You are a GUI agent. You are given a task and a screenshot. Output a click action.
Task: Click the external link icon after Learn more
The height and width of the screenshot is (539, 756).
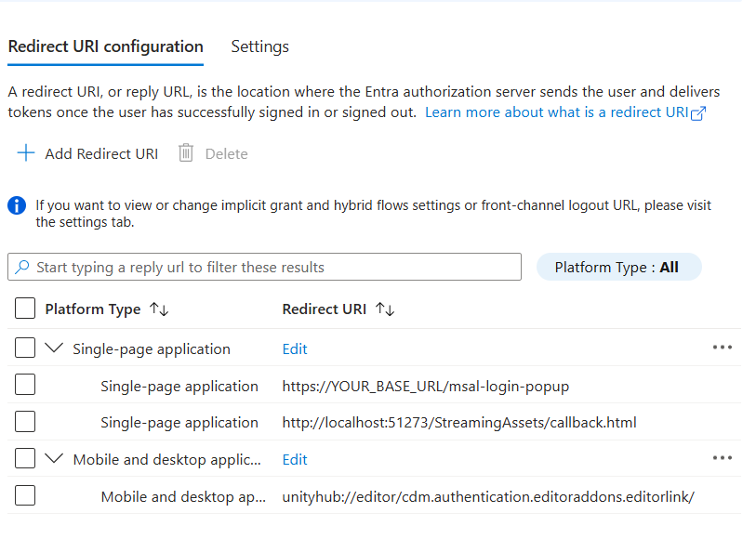[698, 113]
